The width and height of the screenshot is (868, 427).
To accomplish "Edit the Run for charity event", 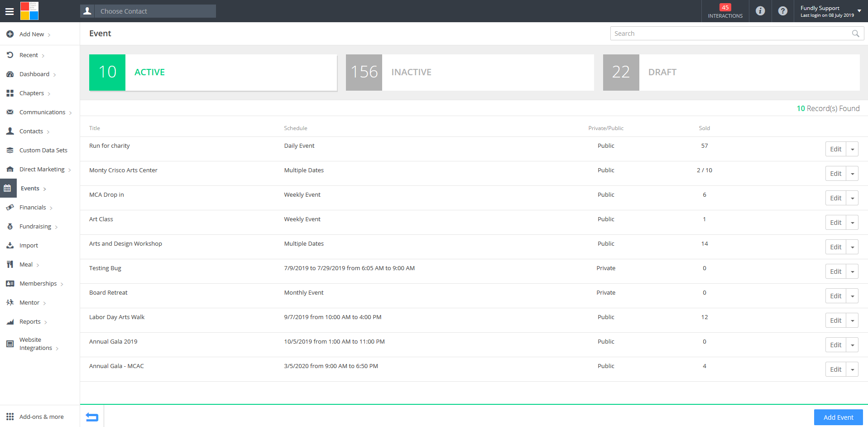I will point(835,149).
